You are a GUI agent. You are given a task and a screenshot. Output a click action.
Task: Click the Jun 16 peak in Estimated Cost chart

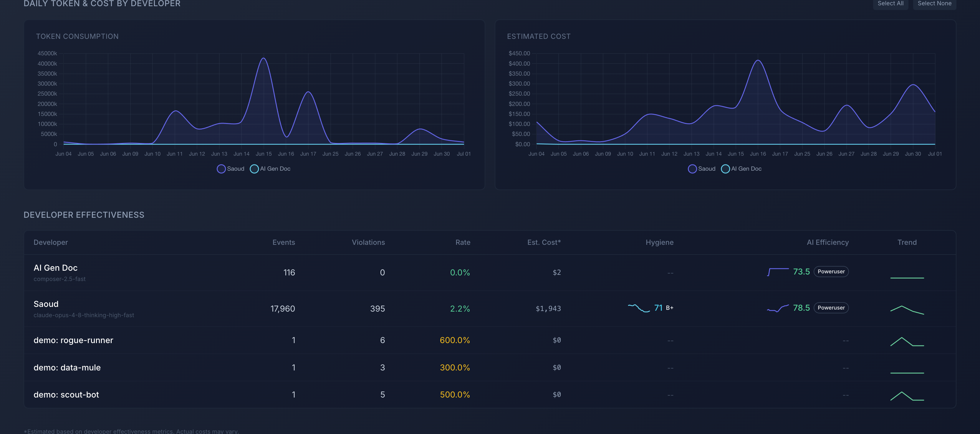[758, 60]
